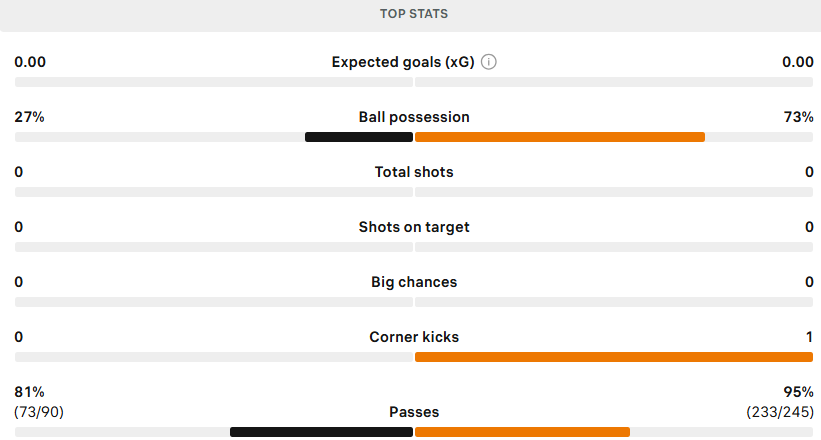Screen dimensions: 821x440
Task: Click the xG info icon
Action: pos(489,62)
